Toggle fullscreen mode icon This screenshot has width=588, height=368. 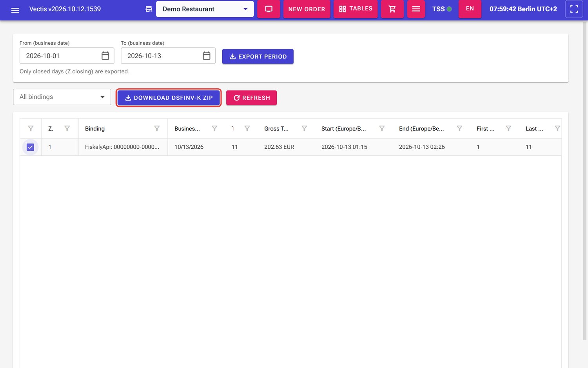574,9
